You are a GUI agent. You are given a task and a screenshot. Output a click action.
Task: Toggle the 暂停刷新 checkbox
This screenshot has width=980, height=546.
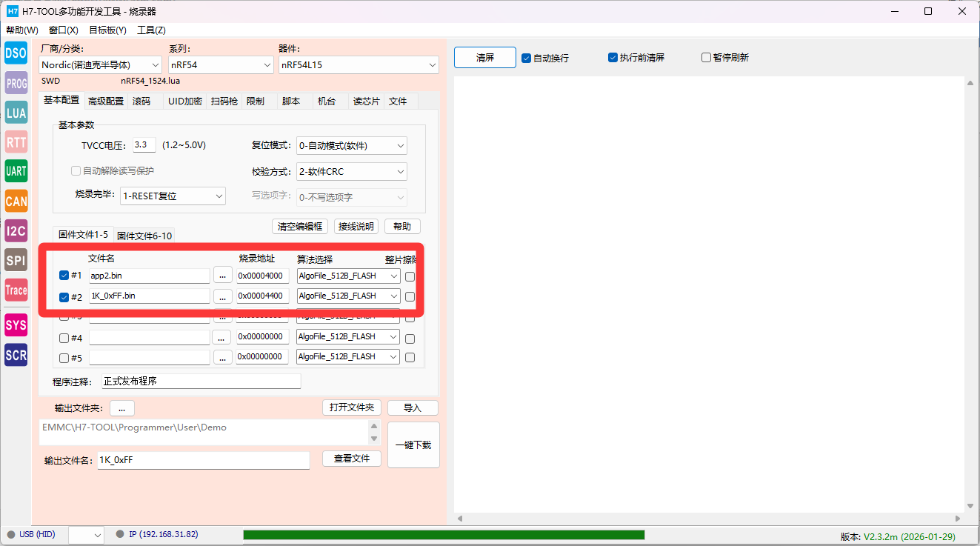[706, 58]
